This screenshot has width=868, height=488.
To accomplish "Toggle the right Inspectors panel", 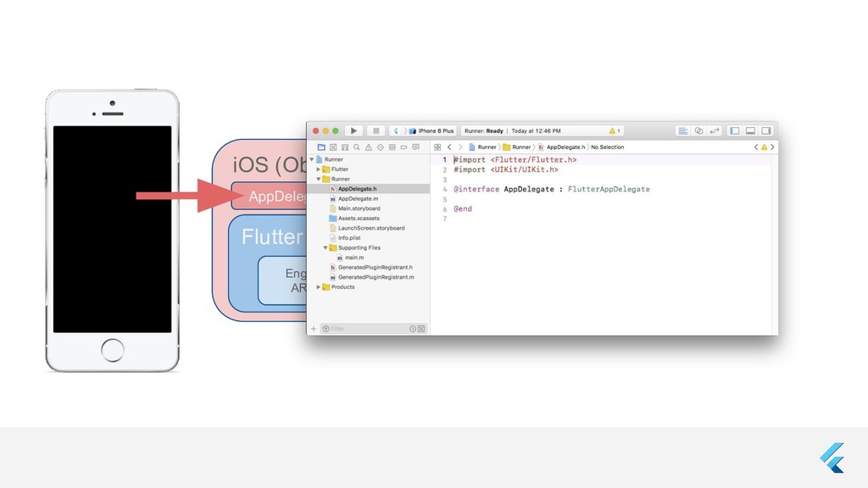I will click(766, 131).
